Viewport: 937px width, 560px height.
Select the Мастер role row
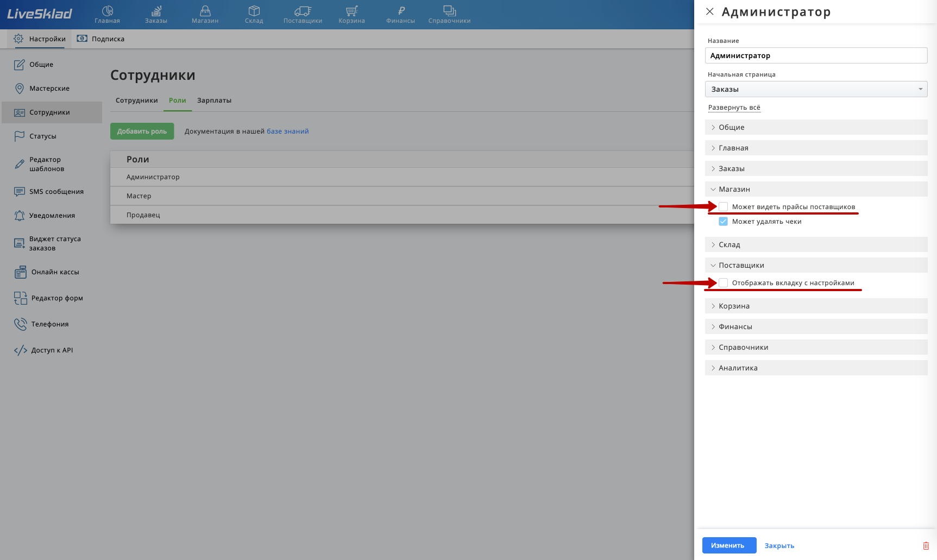tap(402, 196)
